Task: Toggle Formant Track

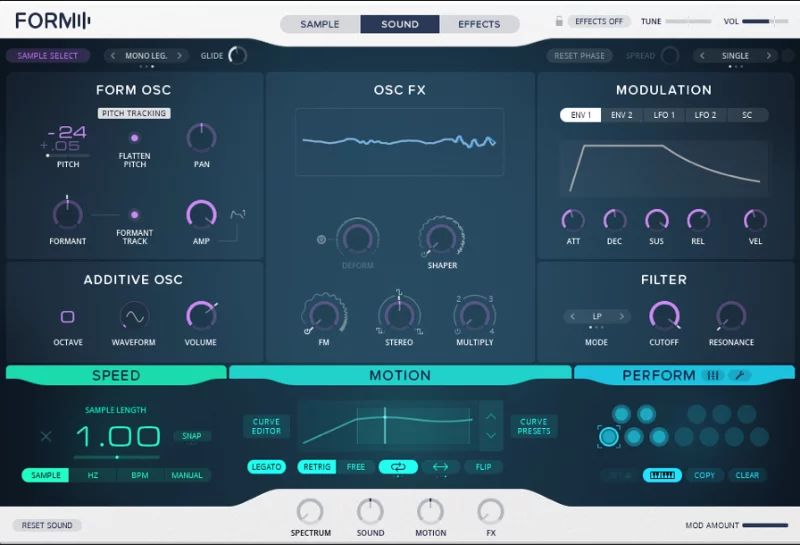Action: (134, 215)
